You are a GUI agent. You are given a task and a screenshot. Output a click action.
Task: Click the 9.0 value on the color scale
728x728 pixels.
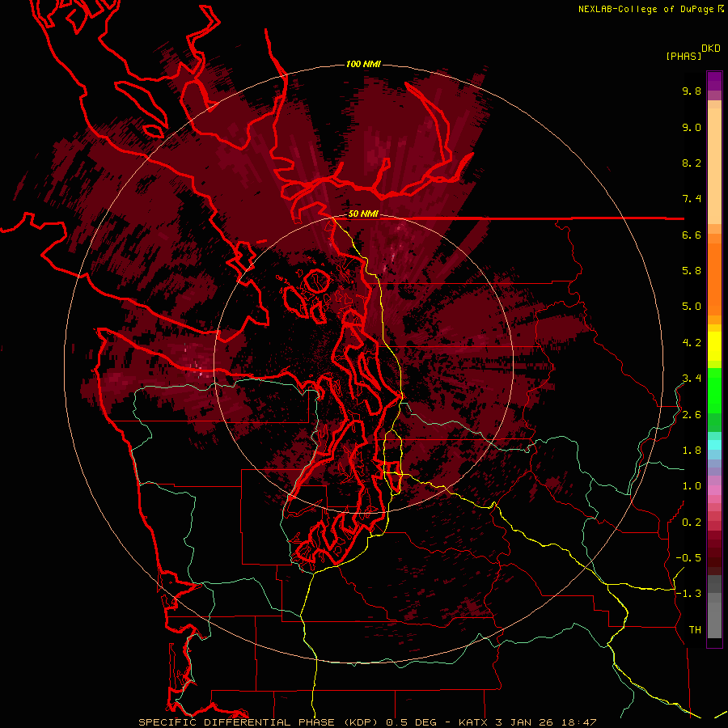(x=692, y=127)
